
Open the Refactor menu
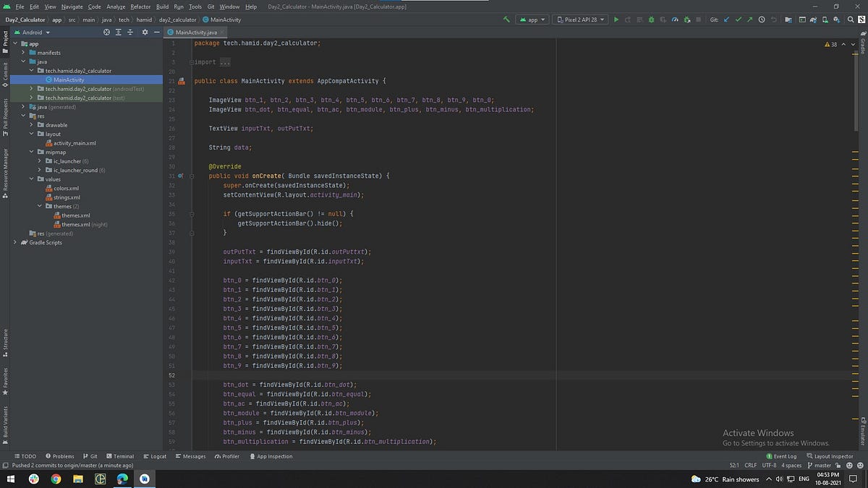coord(140,7)
